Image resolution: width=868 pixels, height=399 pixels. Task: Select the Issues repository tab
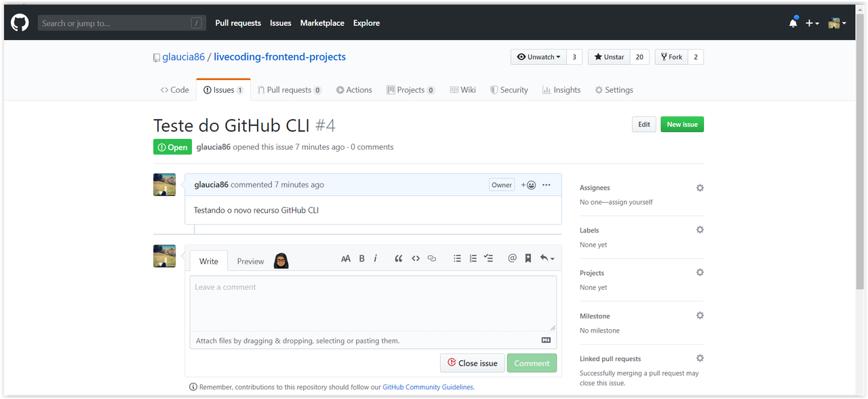223,89
